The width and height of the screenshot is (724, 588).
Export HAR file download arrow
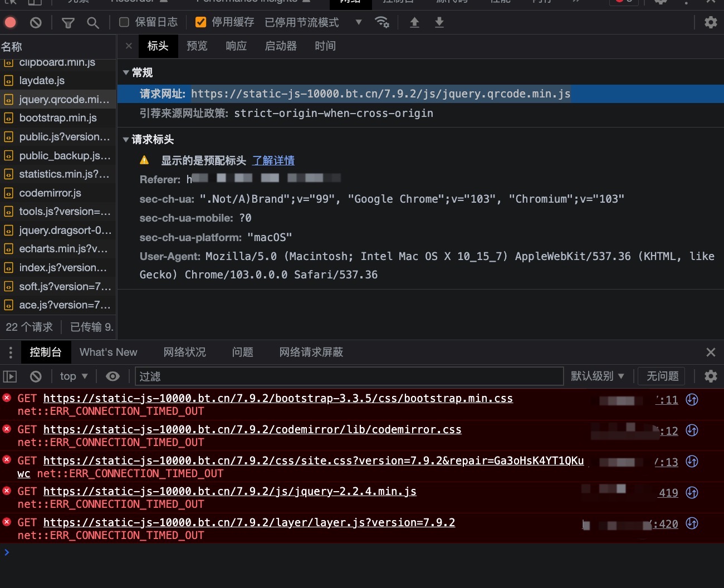(x=439, y=22)
